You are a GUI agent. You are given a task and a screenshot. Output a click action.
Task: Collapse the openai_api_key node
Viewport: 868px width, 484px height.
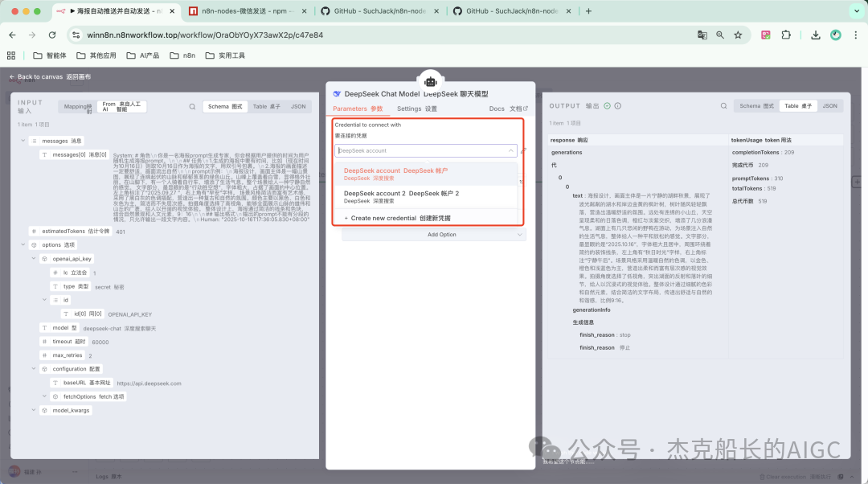[x=33, y=258]
